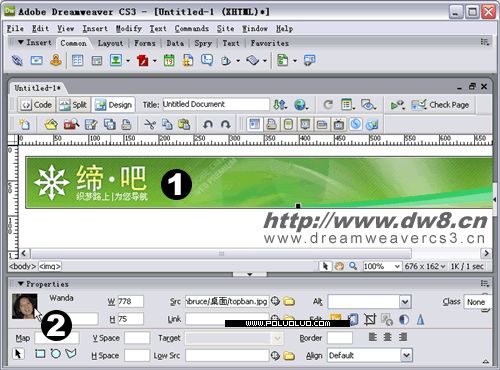Open the Site menu
The height and width of the screenshot is (370, 500).
225,29
